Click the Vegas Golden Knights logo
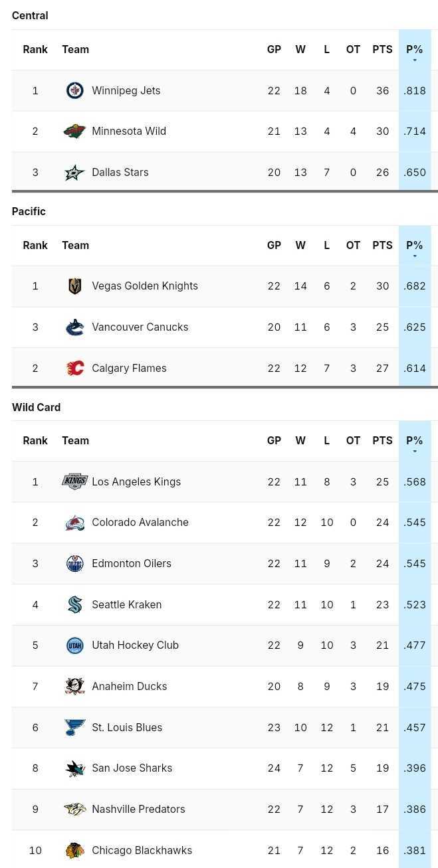This screenshot has height=868, width=438. [x=75, y=286]
